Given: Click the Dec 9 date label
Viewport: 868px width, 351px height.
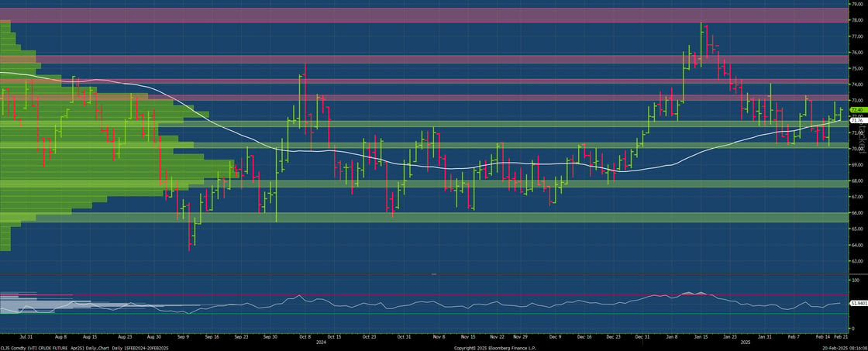Looking at the screenshot, I should tap(555, 336).
